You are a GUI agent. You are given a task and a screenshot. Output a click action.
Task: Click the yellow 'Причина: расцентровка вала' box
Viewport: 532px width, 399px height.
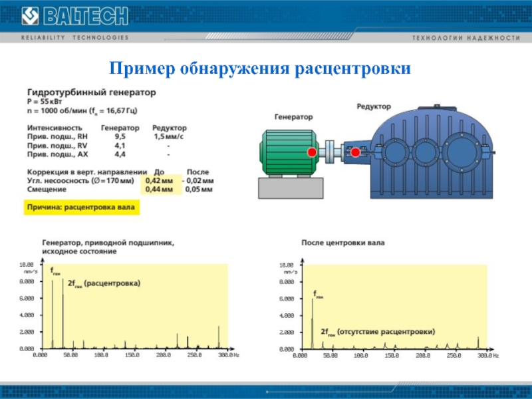pos(82,207)
